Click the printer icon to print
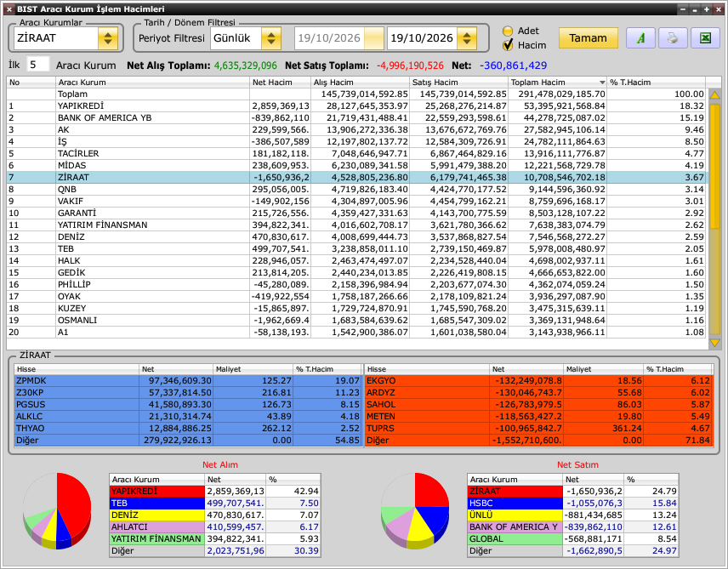This screenshot has height=569, width=728. click(672, 38)
